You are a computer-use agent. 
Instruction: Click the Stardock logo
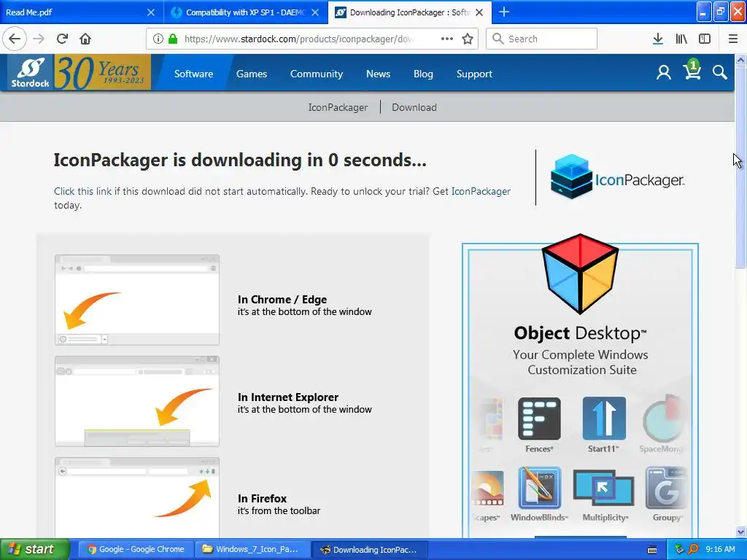click(30, 72)
